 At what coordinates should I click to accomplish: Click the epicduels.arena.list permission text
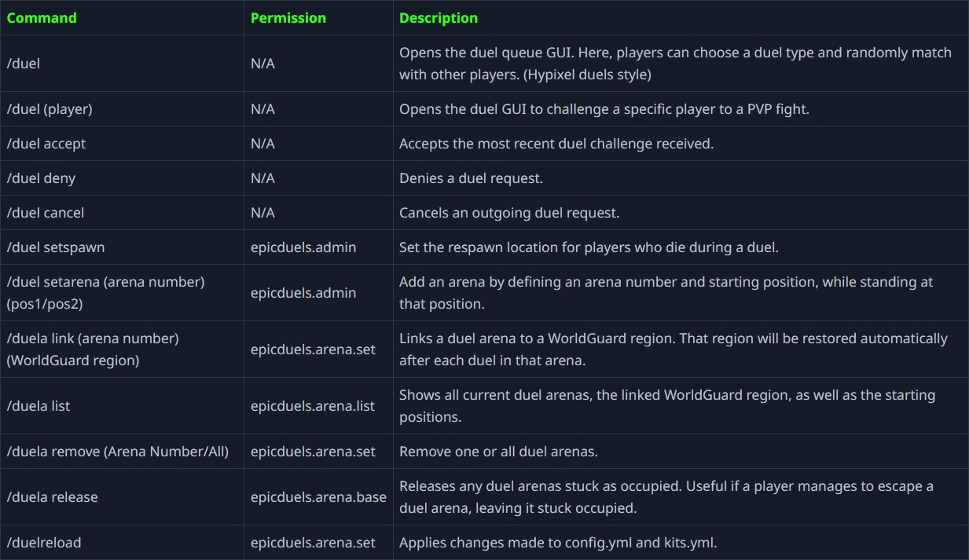point(313,406)
